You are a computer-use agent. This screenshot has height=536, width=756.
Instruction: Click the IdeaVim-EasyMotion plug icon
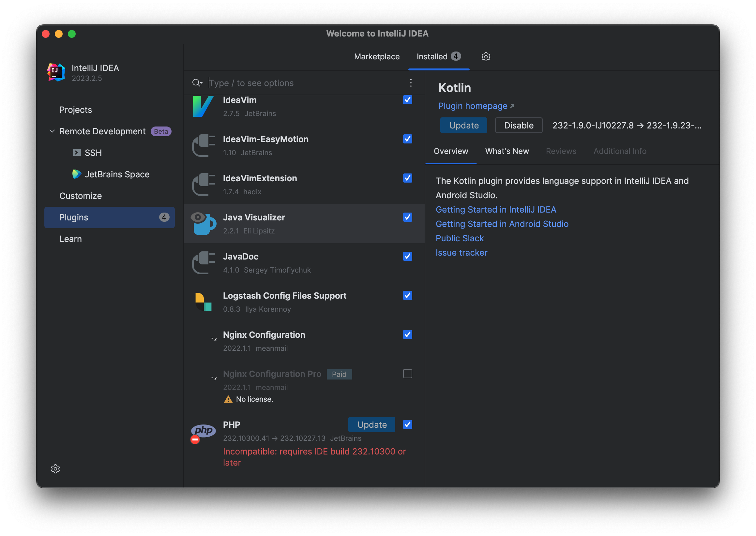coord(204,145)
